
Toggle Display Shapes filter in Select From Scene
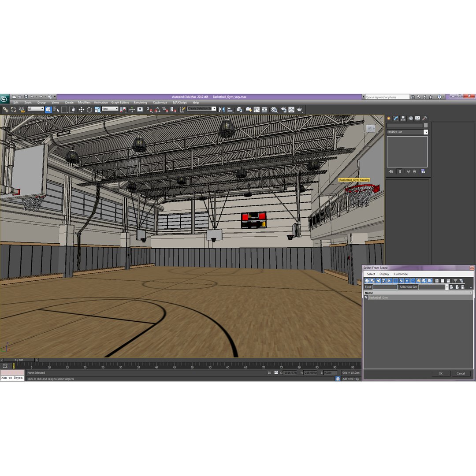coord(373,281)
